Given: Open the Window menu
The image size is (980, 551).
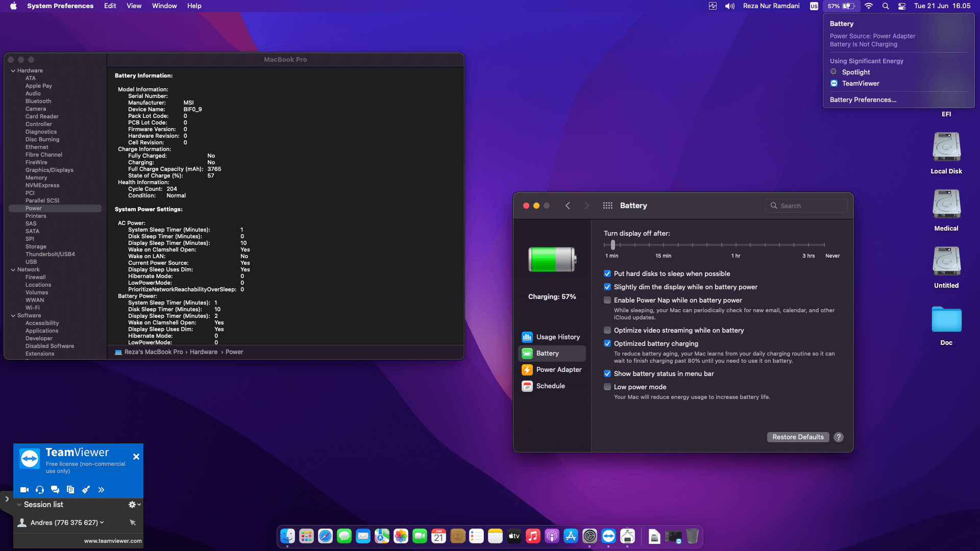Looking at the screenshot, I should coord(164,6).
